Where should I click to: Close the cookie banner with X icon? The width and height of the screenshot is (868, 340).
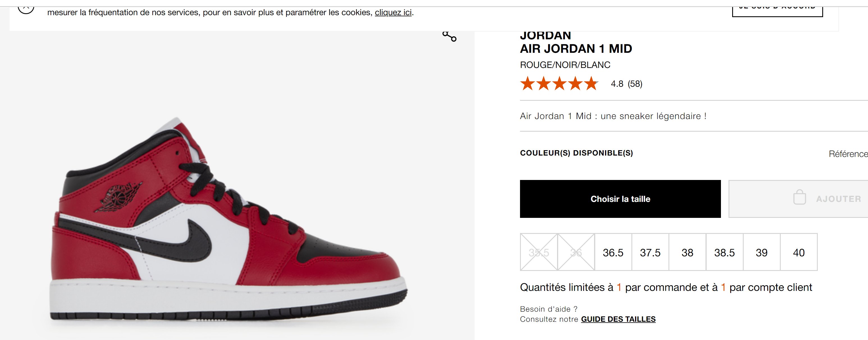click(26, 10)
